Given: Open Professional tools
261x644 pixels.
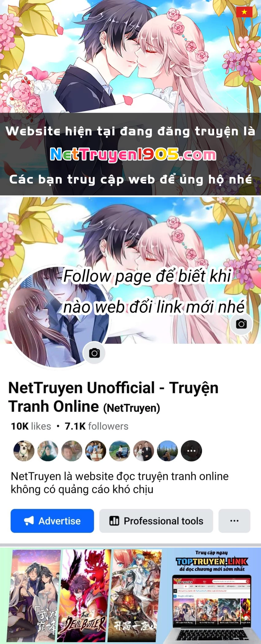Looking at the screenshot, I should 156,521.
